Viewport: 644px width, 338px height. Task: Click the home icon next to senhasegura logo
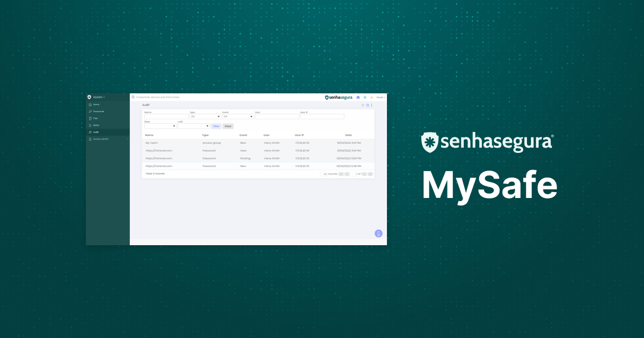[358, 97]
